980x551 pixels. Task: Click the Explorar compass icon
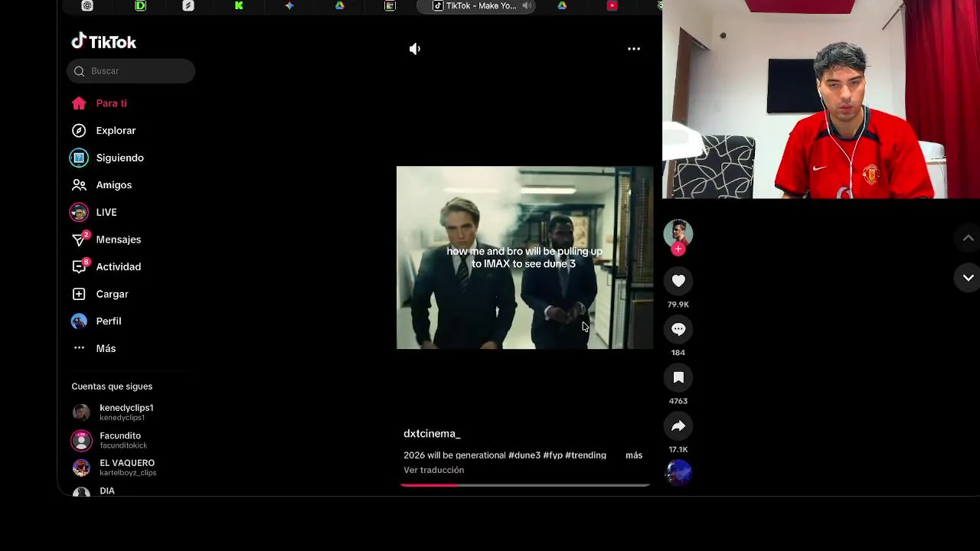pyautogui.click(x=79, y=131)
